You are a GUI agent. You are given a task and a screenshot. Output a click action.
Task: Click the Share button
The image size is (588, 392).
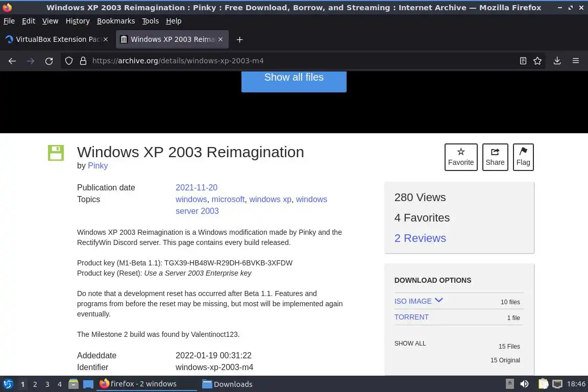(495, 157)
